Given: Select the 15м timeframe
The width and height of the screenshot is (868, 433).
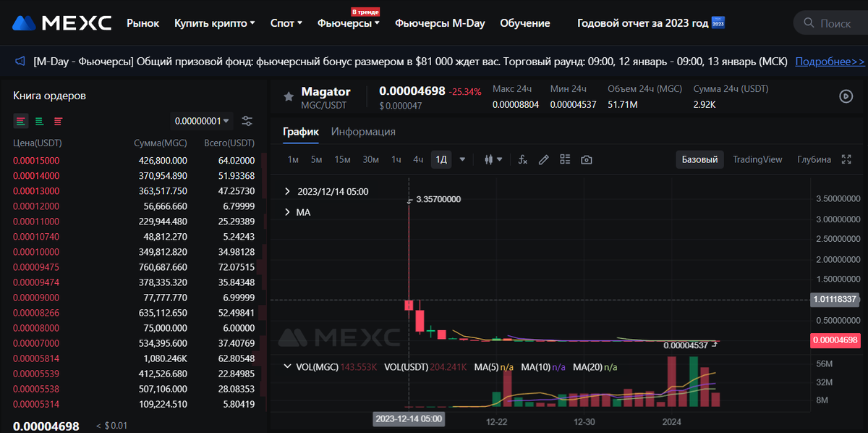Looking at the screenshot, I should point(343,159).
